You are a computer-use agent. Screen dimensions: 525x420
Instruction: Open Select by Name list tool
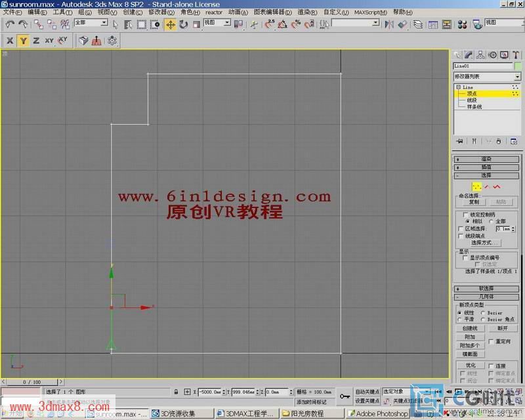coord(127,24)
